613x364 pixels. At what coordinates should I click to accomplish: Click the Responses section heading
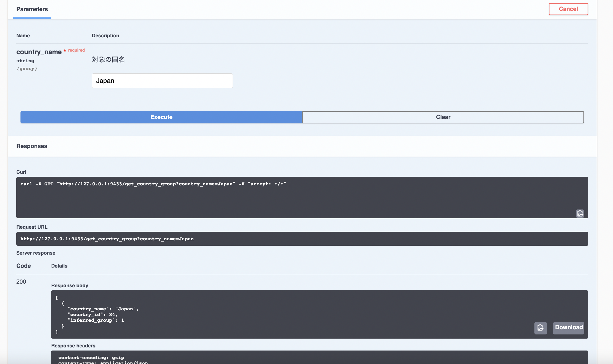click(x=32, y=146)
